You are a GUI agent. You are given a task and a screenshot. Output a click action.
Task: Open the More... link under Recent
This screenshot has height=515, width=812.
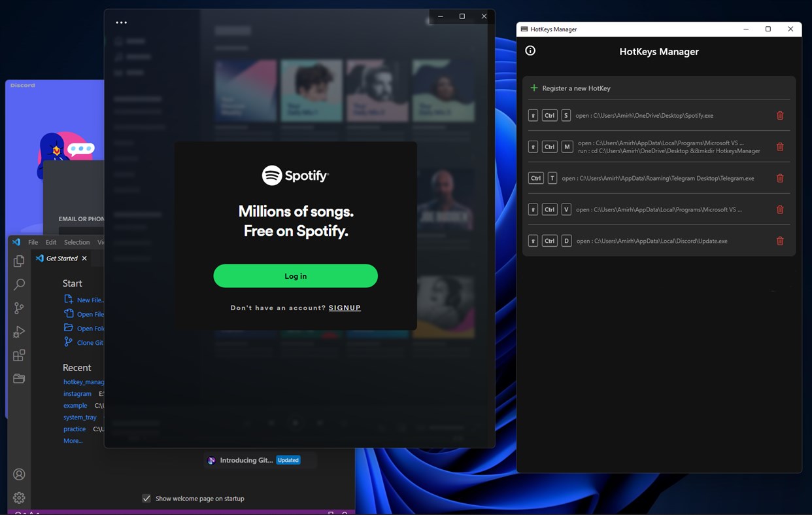tap(73, 441)
